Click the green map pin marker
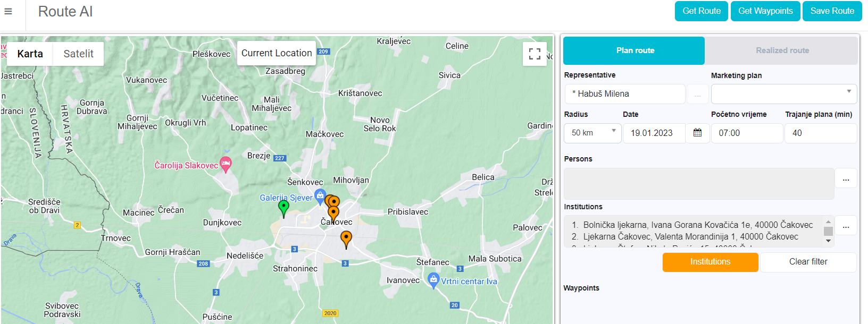The width and height of the screenshot is (868, 324). pos(283,207)
